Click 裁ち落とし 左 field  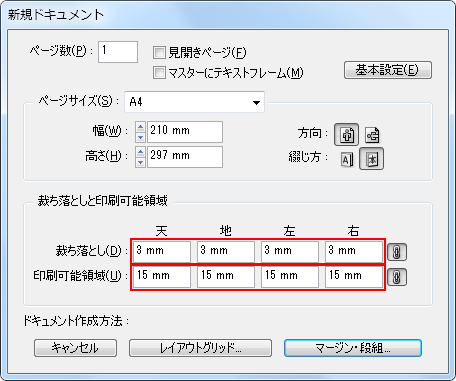(x=290, y=252)
